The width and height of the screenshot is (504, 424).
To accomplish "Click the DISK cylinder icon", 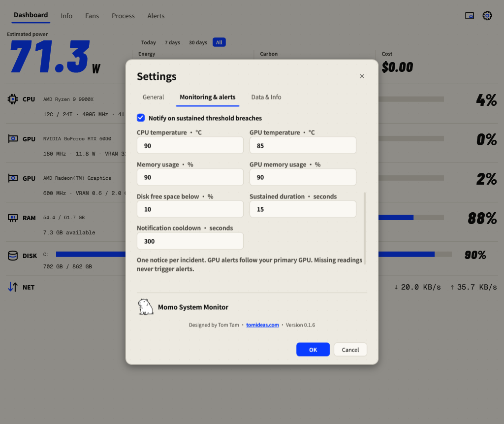I will coord(13,256).
